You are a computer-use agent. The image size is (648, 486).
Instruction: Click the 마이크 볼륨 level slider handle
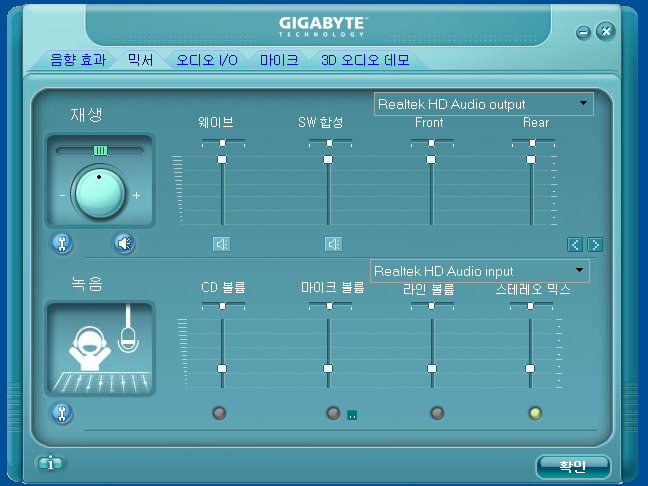(x=328, y=368)
